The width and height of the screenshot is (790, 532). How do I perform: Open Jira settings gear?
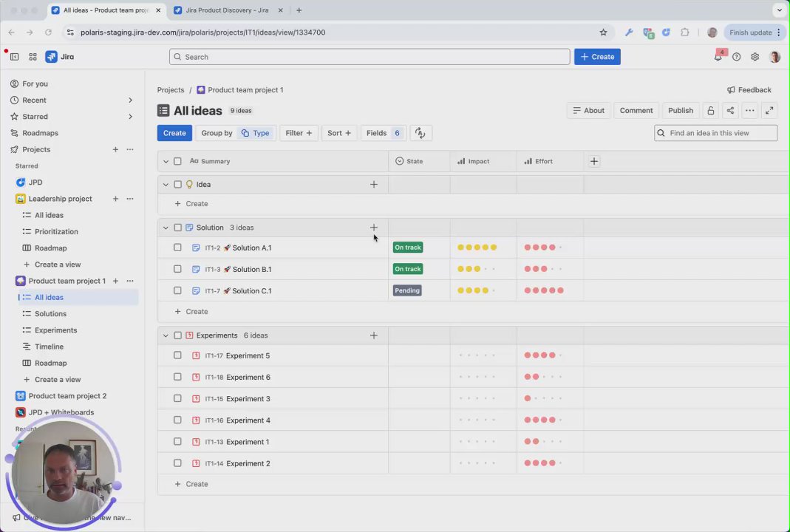click(x=755, y=57)
